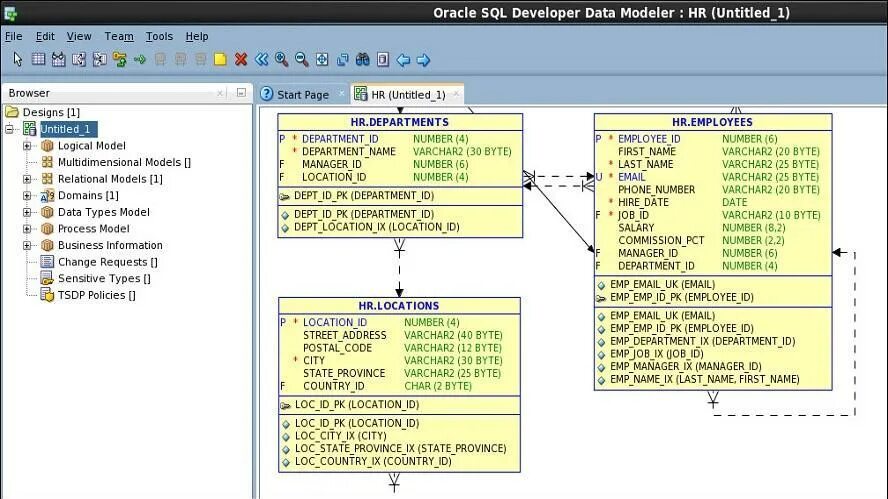Viewport: 888px width, 499px height.
Task: Click the Zoom In magnifier
Action: coord(281,59)
